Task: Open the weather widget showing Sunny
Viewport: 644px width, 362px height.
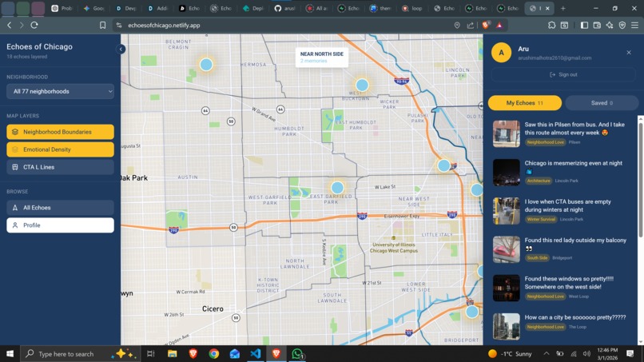Action: (510, 354)
